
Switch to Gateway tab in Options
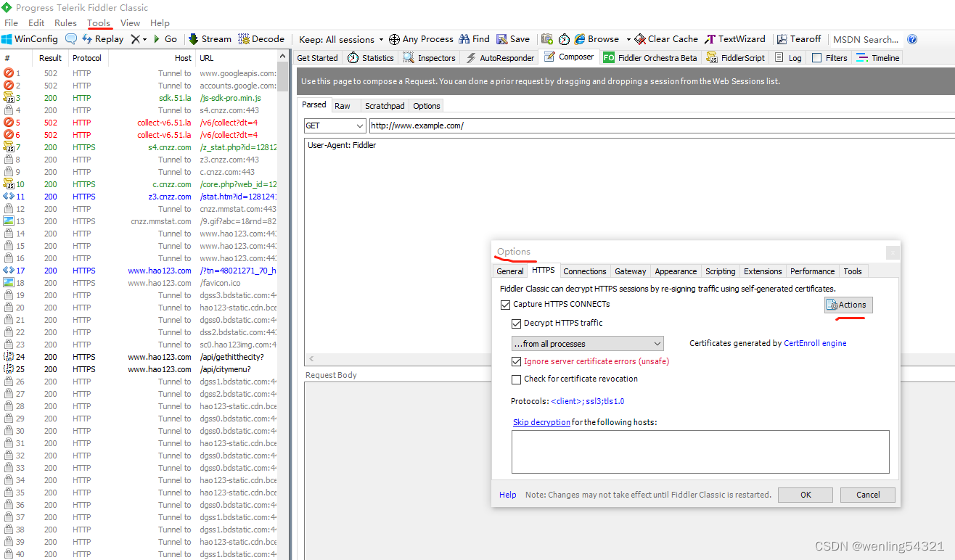[631, 271]
